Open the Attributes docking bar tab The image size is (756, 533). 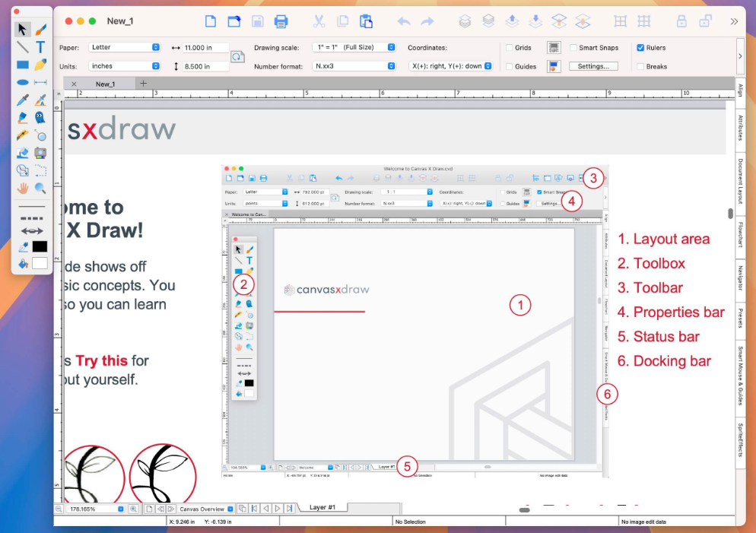coord(741,128)
